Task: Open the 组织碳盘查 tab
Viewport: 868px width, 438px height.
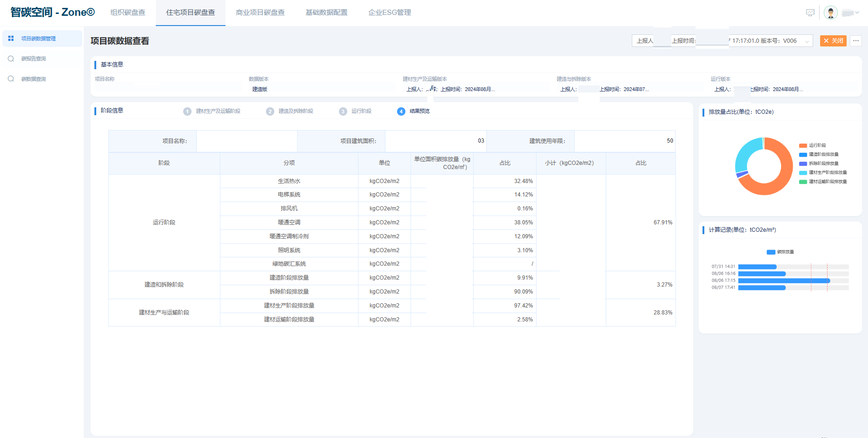Action: click(x=128, y=13)
